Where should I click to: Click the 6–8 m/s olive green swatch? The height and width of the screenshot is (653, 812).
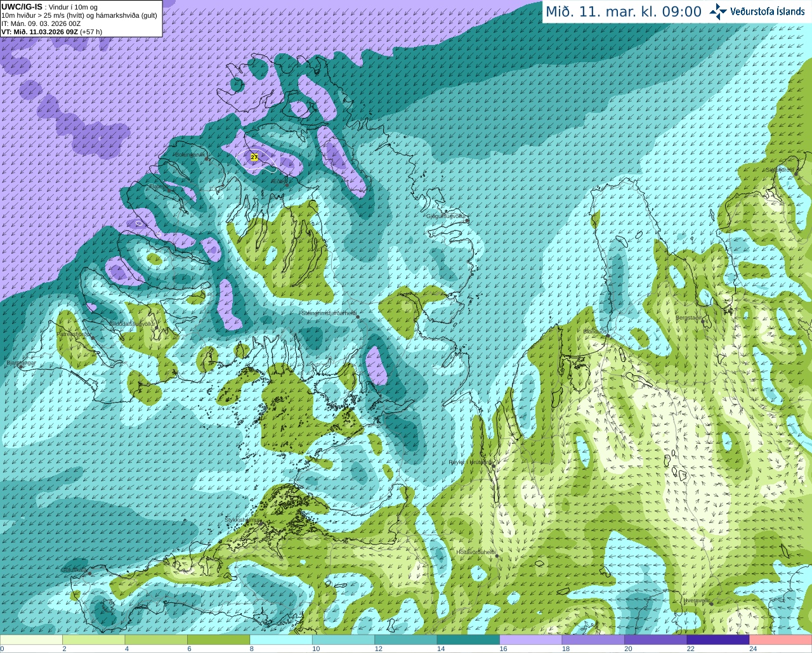tap(219, 640)
